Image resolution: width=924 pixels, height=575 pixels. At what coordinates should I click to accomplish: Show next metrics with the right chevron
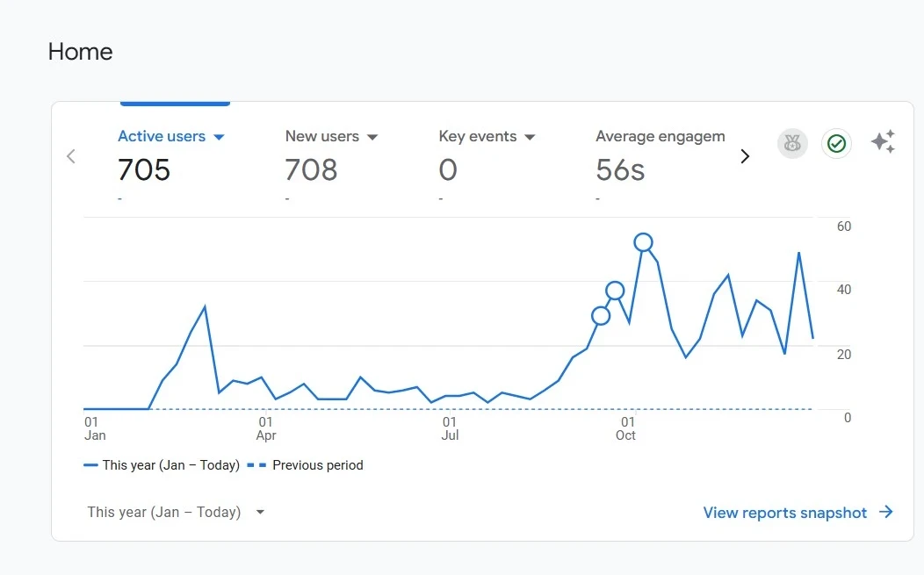coord(745,156)
